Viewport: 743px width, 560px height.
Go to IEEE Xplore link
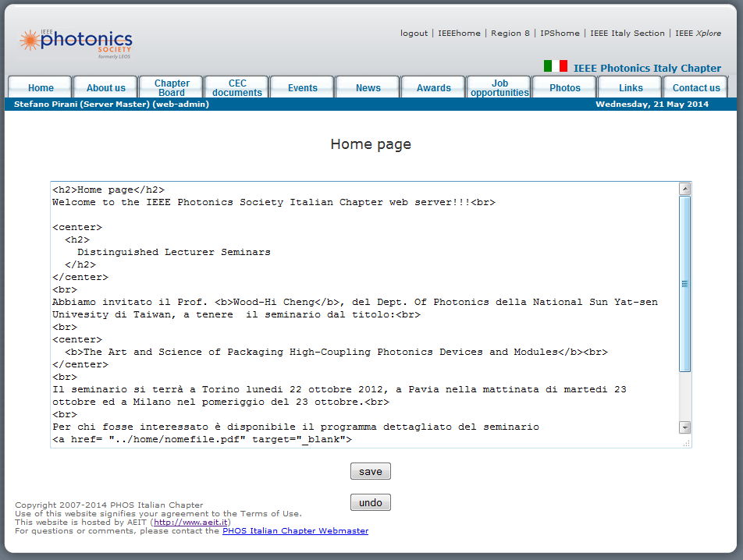[698, 33]
